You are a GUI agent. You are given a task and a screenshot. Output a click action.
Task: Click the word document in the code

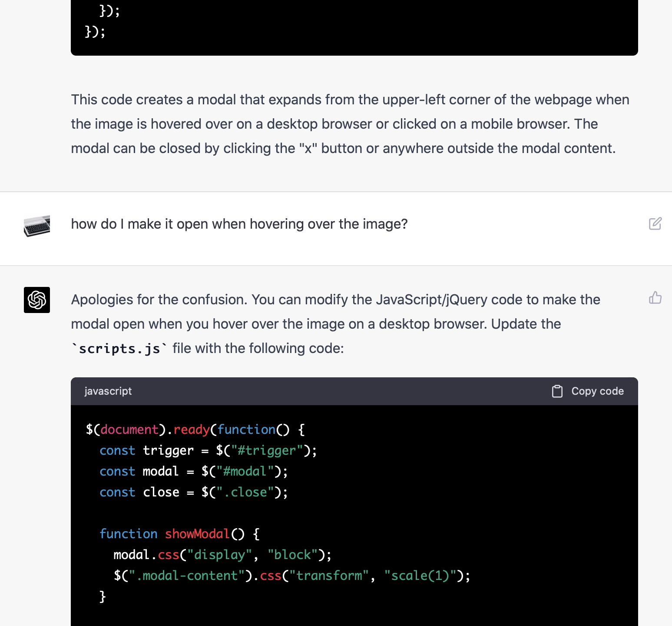coord(129,430)
